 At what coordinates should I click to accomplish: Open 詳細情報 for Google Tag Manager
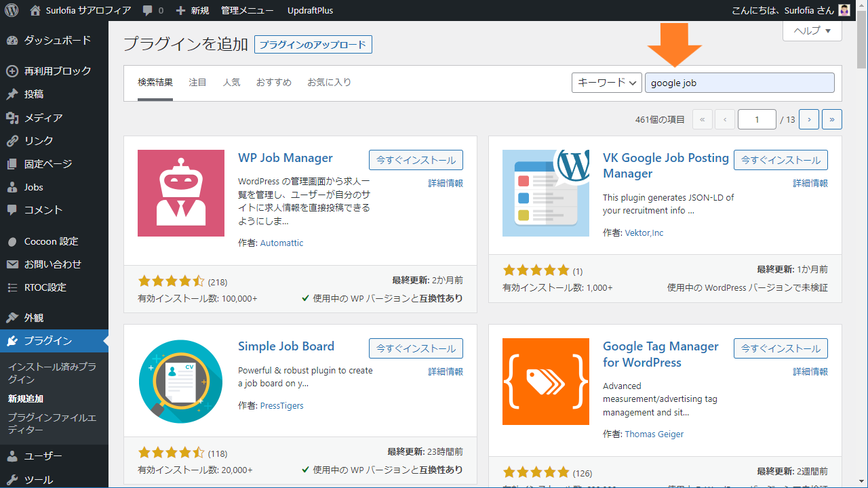click(x=810, y=371)
